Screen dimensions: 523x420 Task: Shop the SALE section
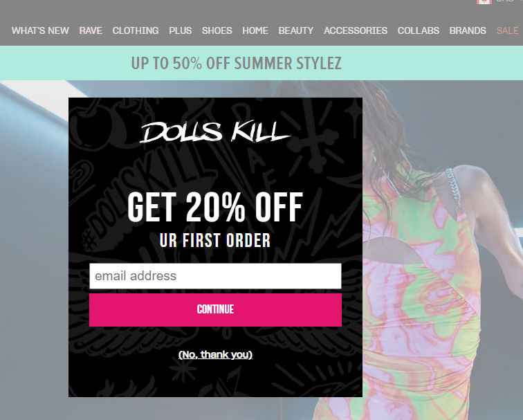507,30
